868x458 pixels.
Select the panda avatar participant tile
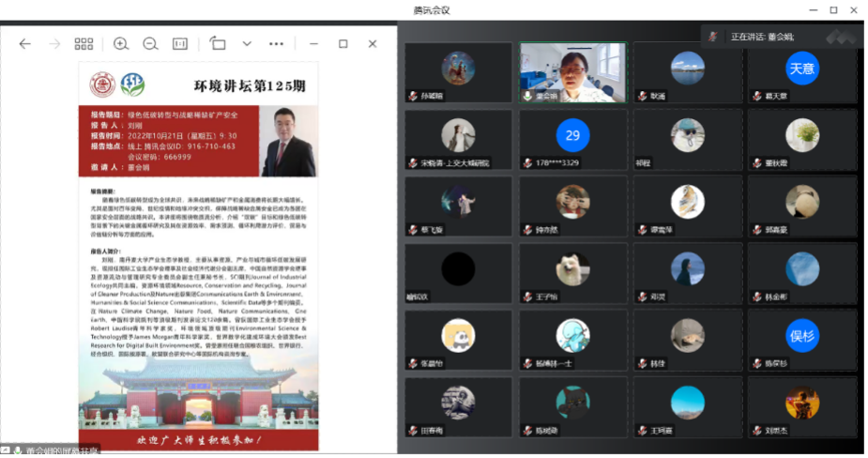pyautogui.click(x=459, y=335)
